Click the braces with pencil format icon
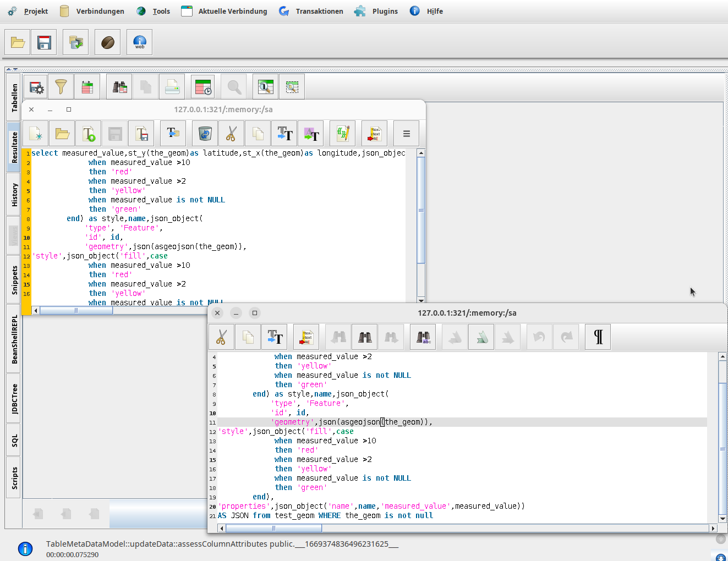Viewport: 728px width, 561px height. tap(343, 134)
